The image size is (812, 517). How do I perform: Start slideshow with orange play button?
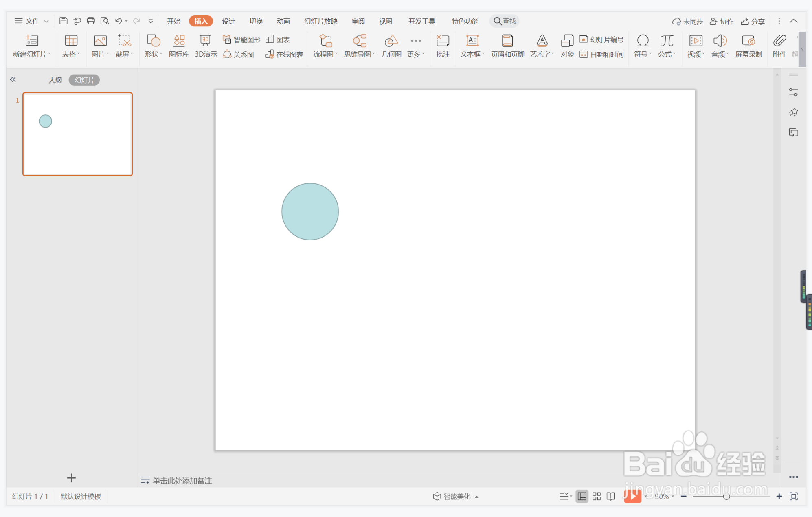(632, 496)
